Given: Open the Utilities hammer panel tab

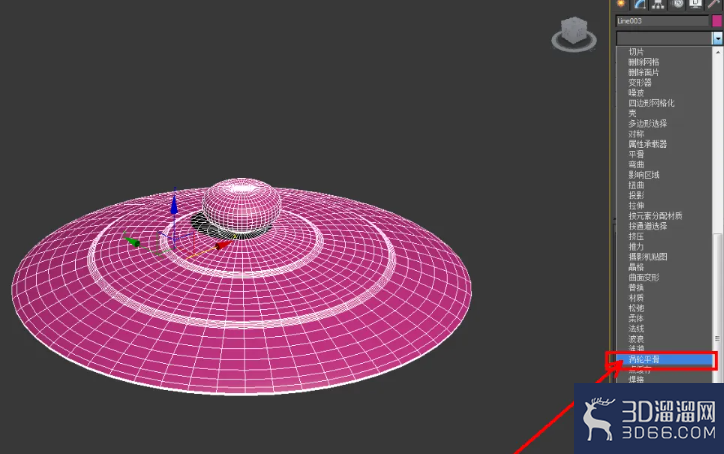Looking at the screenshot, I should coord(715,4).
